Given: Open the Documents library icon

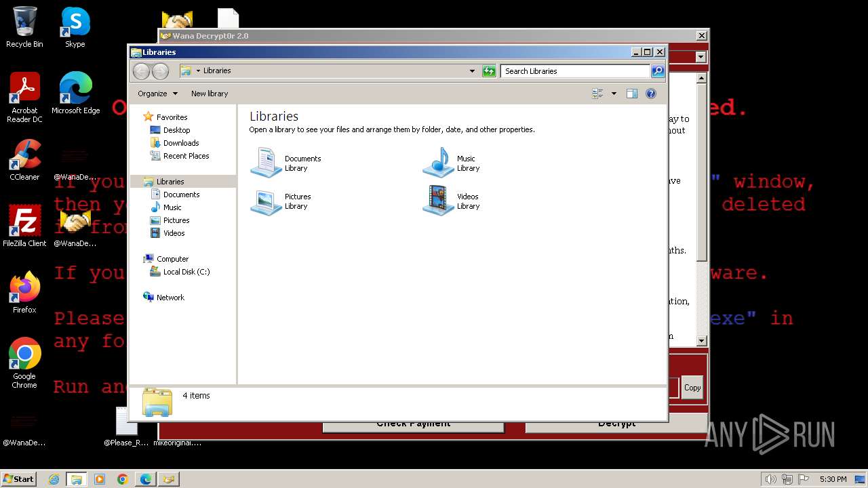Looking at the screenshot, I should [266, 163].
